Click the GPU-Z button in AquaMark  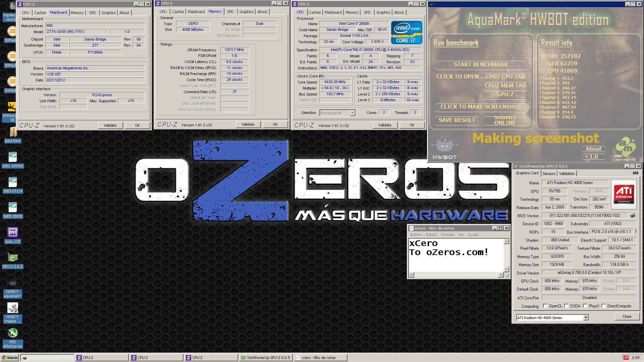point(505,94)
